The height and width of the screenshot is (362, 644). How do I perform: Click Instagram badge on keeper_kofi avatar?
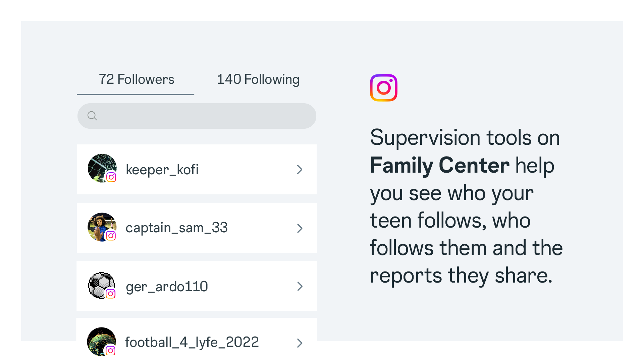click(111, 177)
